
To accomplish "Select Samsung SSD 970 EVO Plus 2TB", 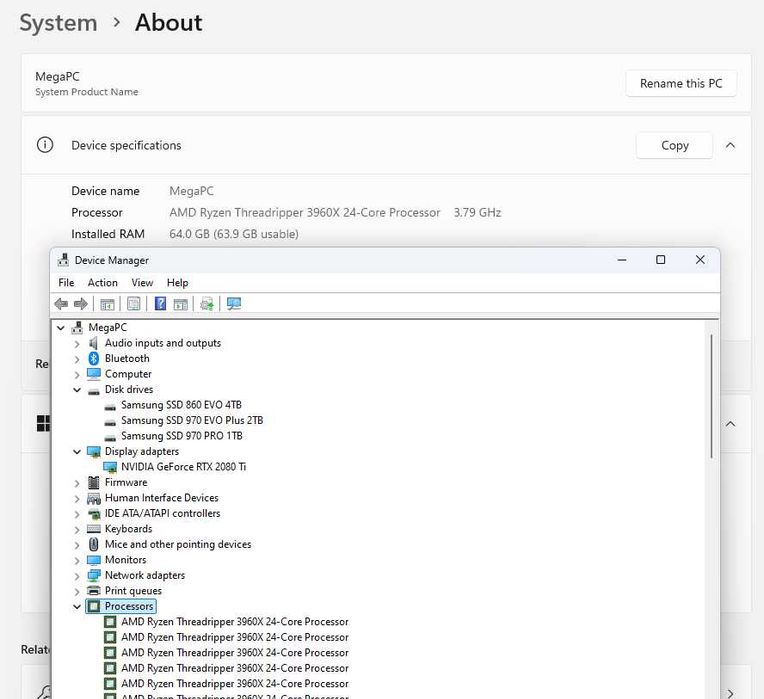I will click(x=191, y=420).
